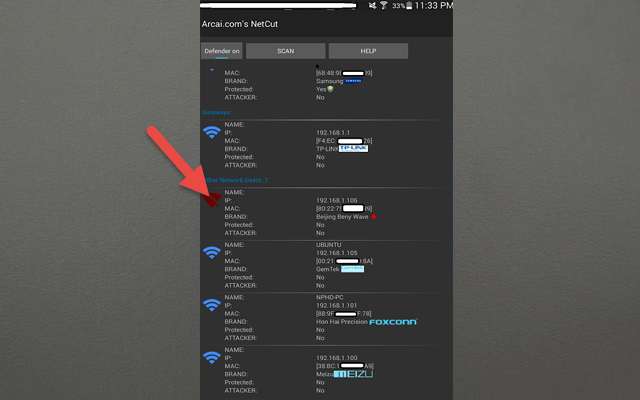The height and width of the screenshot is (400, 640).
Task: Tap the battery icon showing 33%
Action: 409,6
